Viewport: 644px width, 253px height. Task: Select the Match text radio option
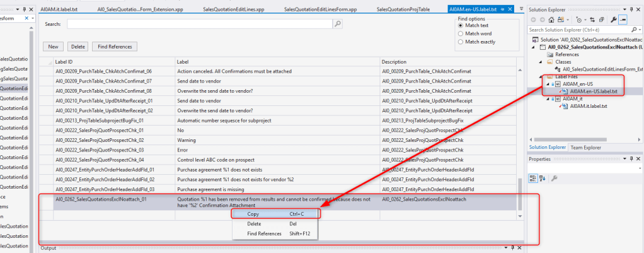(461, 25)
